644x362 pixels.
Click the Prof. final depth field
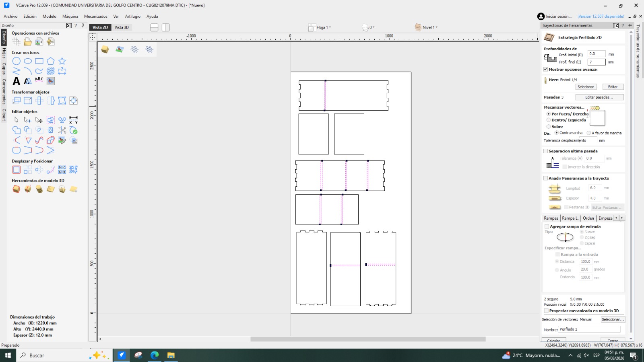coord(597,62)
